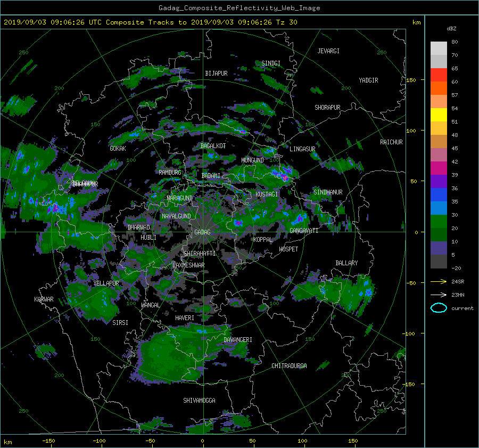Click the SHIRAHATTI city label
The image size is (479, 448).
pyautogui.click(x=200, y=253)
